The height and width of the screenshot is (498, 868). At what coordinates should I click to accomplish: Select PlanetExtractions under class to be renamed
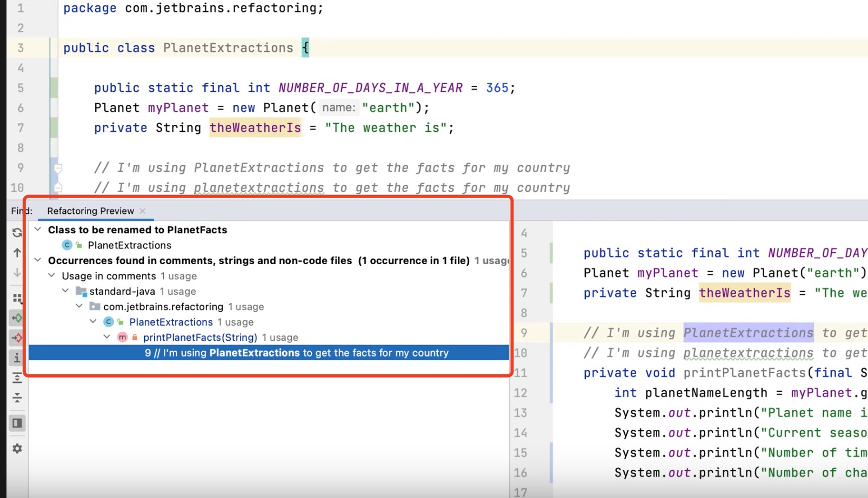[x=129, y=245]
